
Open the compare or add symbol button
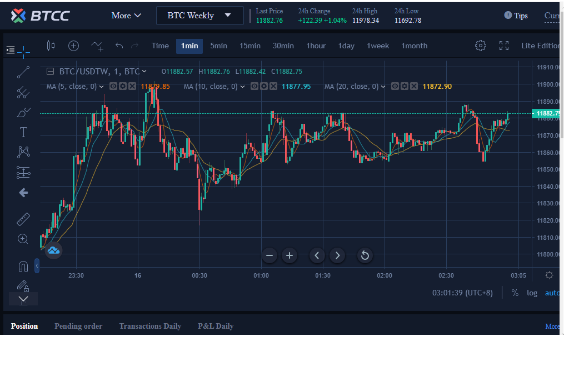74,46
